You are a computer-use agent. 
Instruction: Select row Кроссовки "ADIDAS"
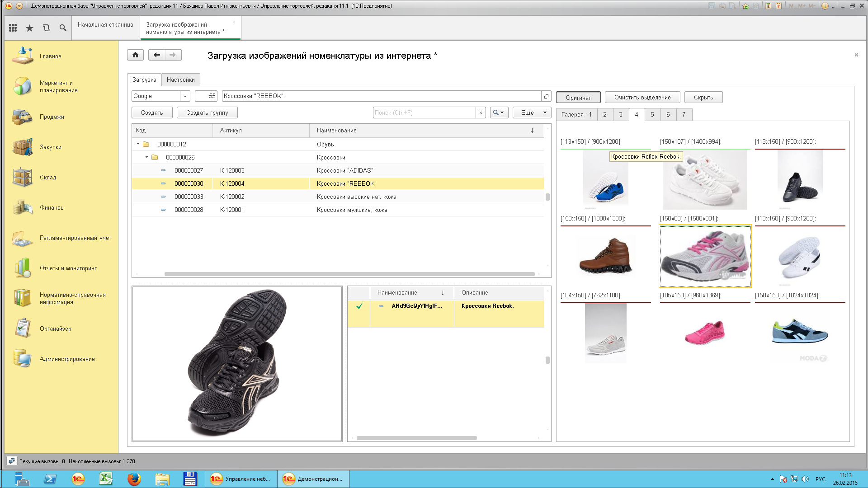click(338, 170)
